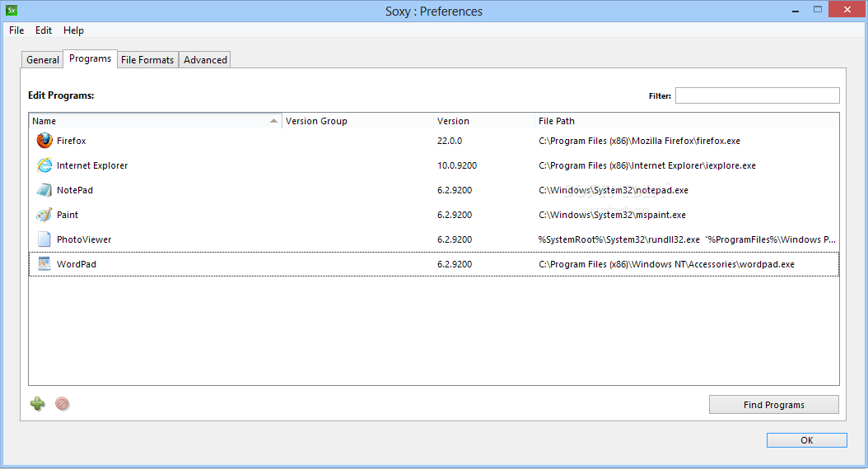
Task: Open the Edit menu
Action: coord(44,30)
